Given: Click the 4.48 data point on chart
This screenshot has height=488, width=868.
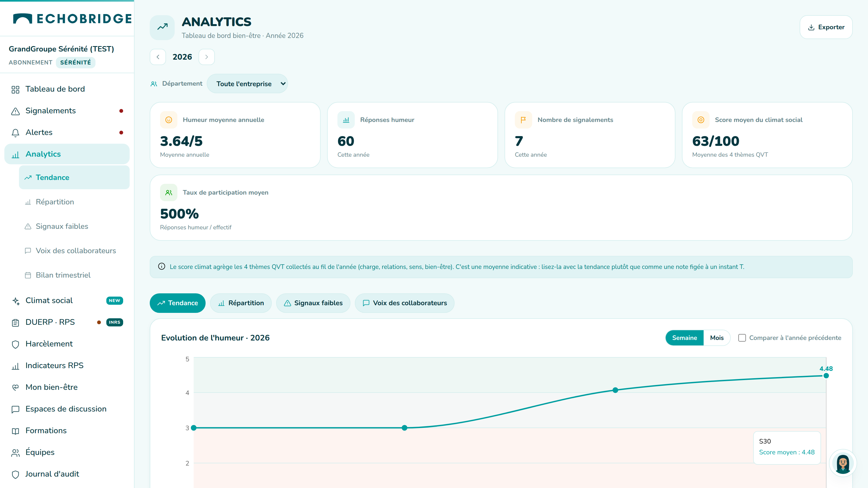Looking at the screenshot, I should tap(826, 375).
